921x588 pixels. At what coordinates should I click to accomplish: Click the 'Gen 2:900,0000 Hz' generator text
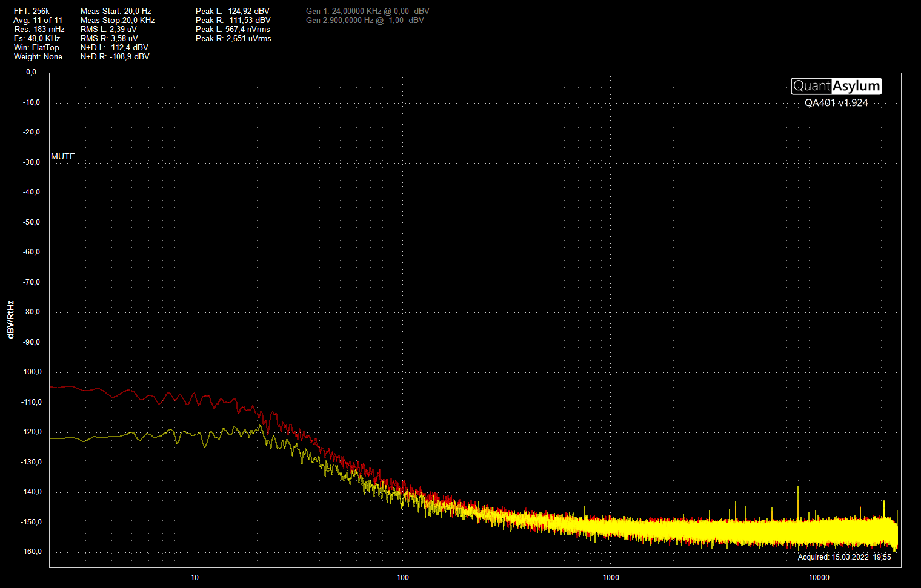click(365, 20)
